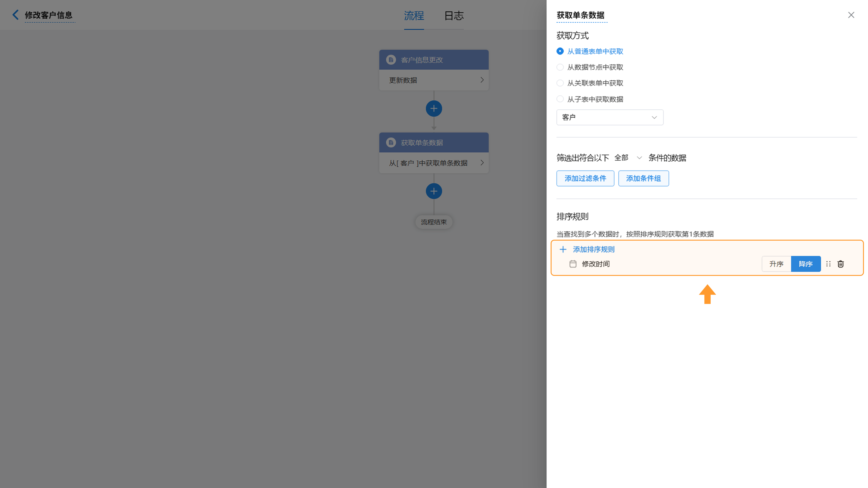The width and height of the screenshot is (868, 488).
Task: Expand the 更新数据 row chevron
Action: coord(482,80)
